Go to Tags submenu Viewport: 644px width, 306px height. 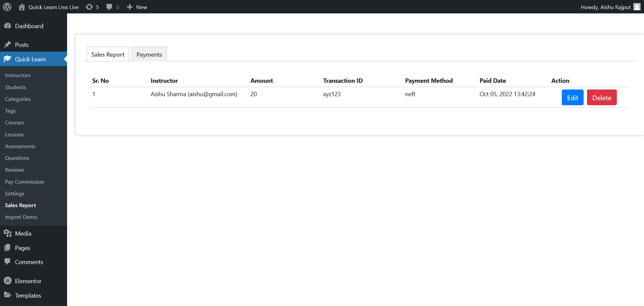pyautogui.click(x=10, y=111)
